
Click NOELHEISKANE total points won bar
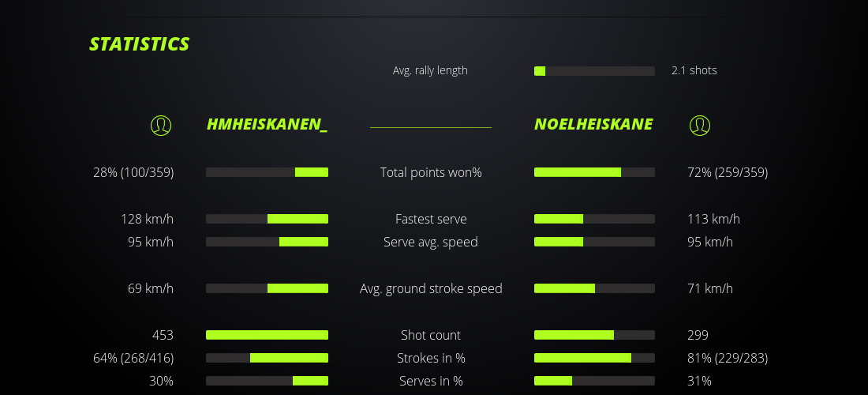pyautogui.click(x=594, y=172)
